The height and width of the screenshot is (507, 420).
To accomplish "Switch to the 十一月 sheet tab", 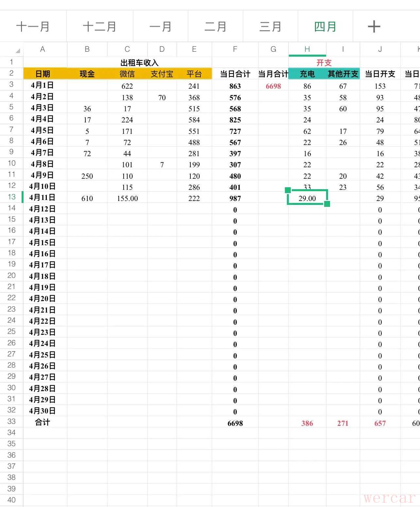I will pyautogui.click(x=33, y=27).
